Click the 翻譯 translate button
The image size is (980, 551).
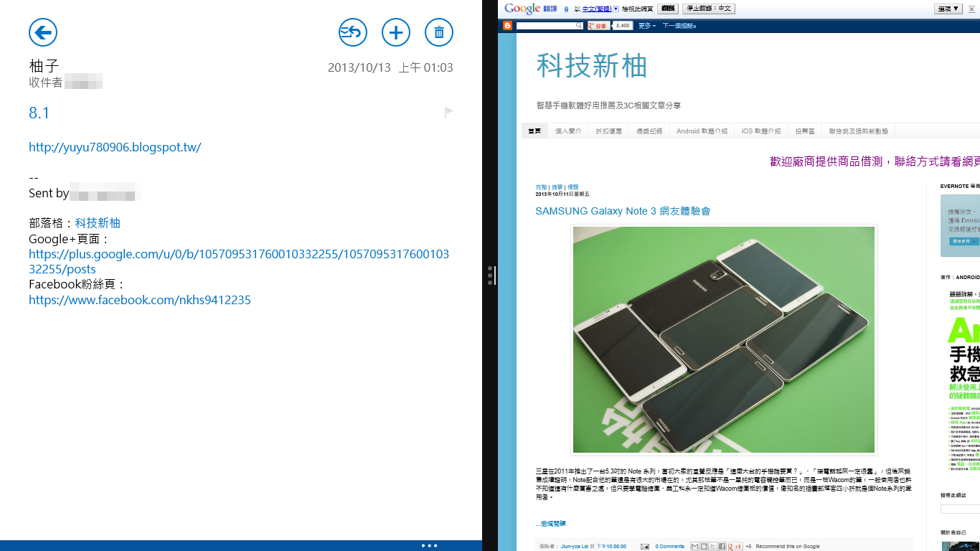click(x=668, y=9)
